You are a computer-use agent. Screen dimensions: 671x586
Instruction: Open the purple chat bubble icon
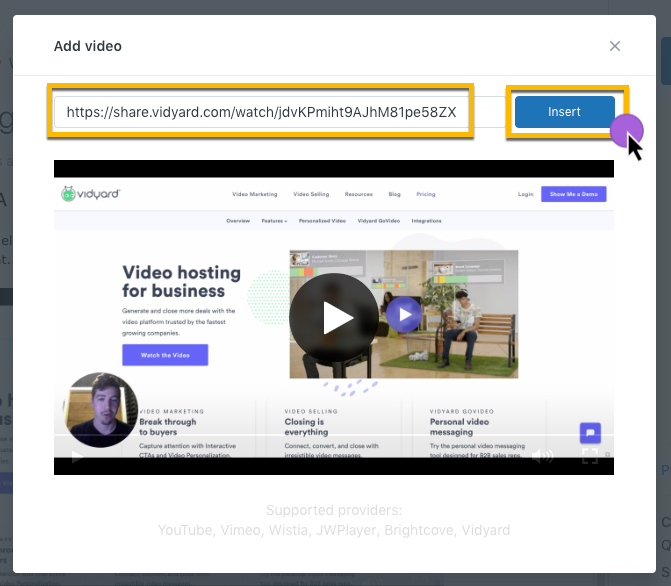[x=590, y=433]
